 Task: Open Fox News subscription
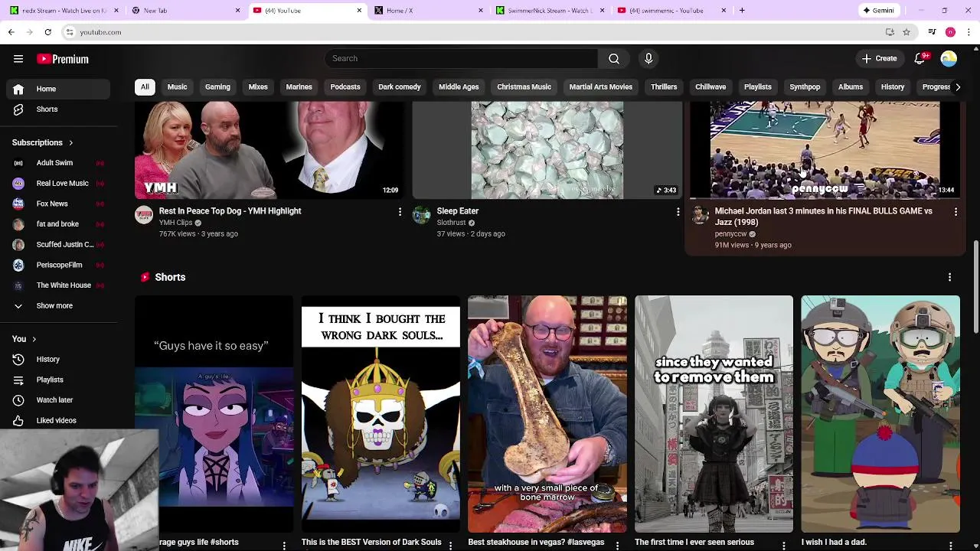58,204
